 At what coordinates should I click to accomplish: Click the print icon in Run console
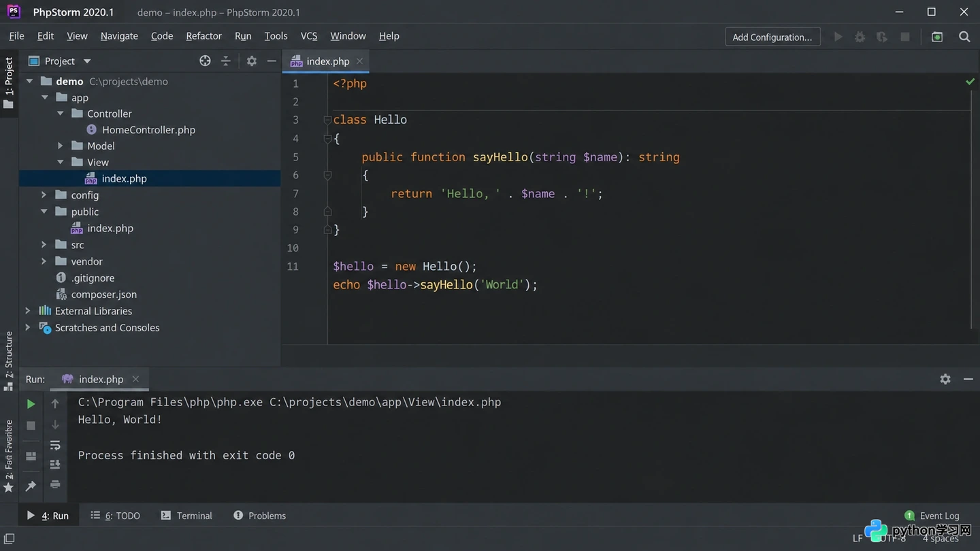tap(55, 484)
